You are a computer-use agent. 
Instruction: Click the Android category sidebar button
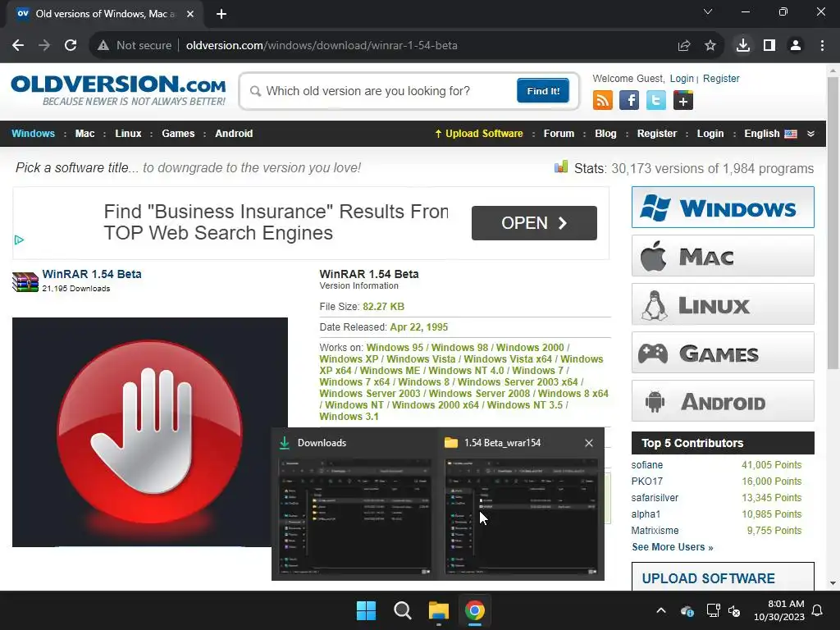723,400
